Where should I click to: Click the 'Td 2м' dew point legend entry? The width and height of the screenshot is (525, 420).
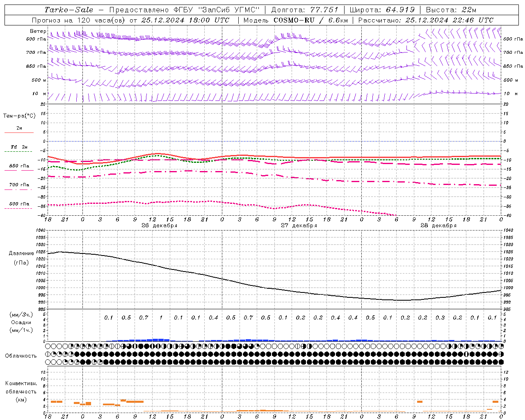point(19,147)
